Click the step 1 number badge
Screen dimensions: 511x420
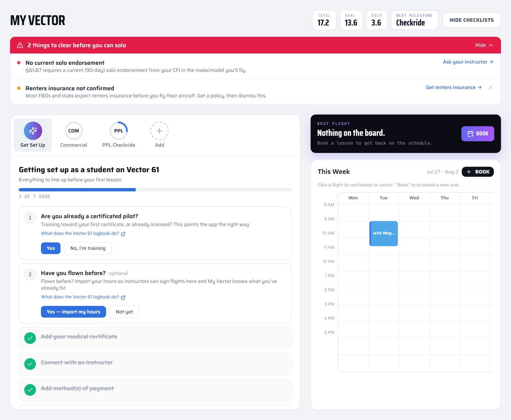(30, 218)
